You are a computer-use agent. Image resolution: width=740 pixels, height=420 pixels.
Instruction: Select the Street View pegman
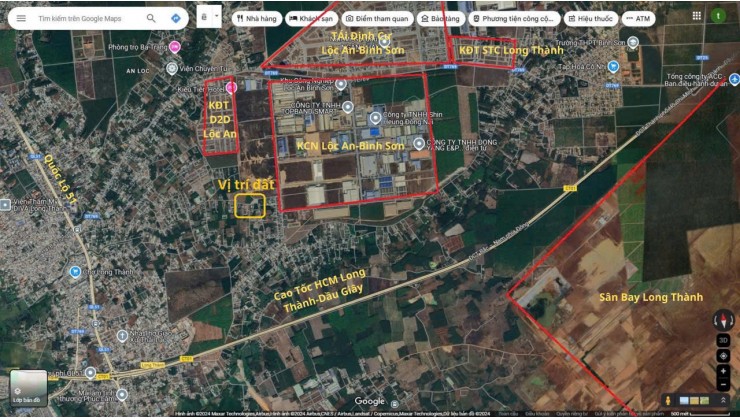tap(668, 401)
